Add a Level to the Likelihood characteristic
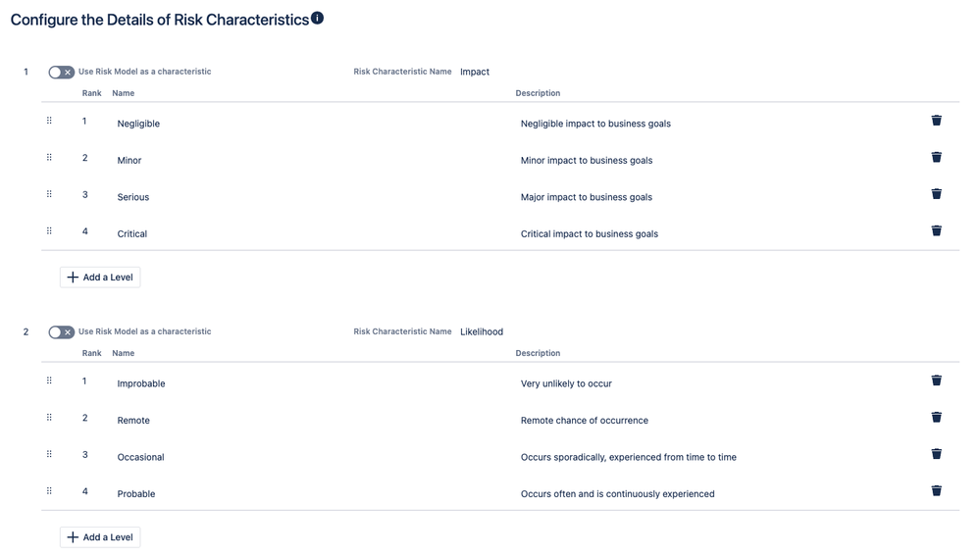Screen dimensions: 980x557 [100, 537]
